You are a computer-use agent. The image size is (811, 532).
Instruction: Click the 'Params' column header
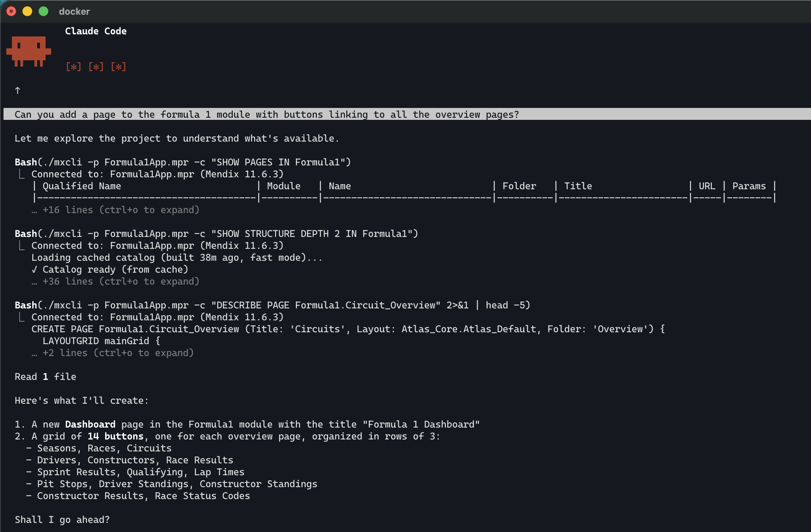pos(749,186)
